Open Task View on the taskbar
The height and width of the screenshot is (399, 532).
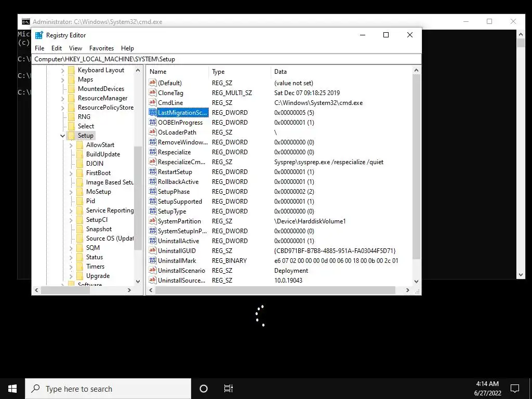[229, 389]
